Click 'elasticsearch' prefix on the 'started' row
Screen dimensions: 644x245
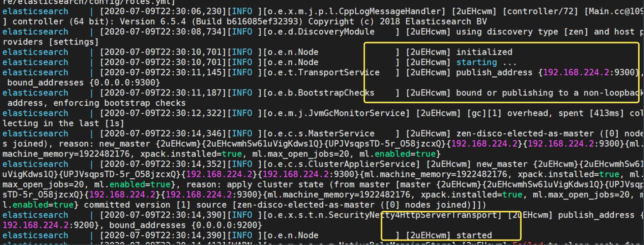(x=35, y=235)
